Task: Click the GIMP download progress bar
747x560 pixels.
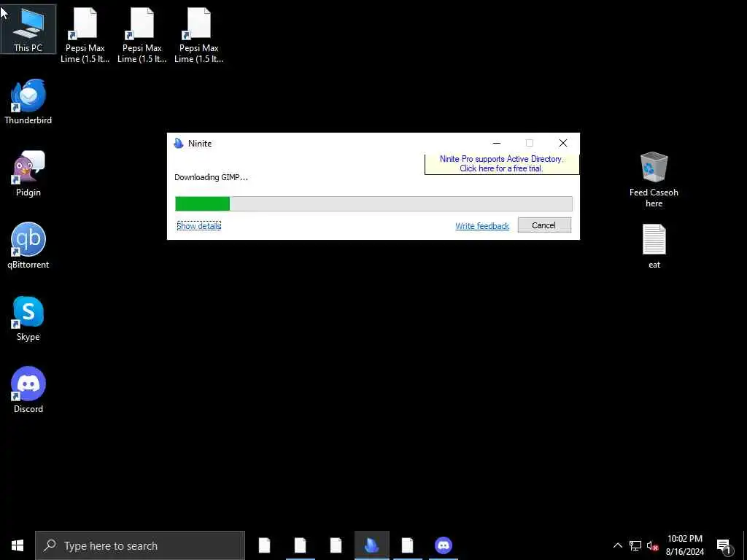Action: click(373, 204)
